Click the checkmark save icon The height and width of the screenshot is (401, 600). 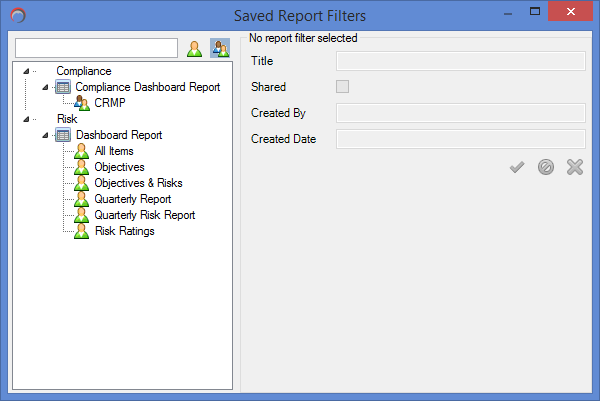(517, 167)
